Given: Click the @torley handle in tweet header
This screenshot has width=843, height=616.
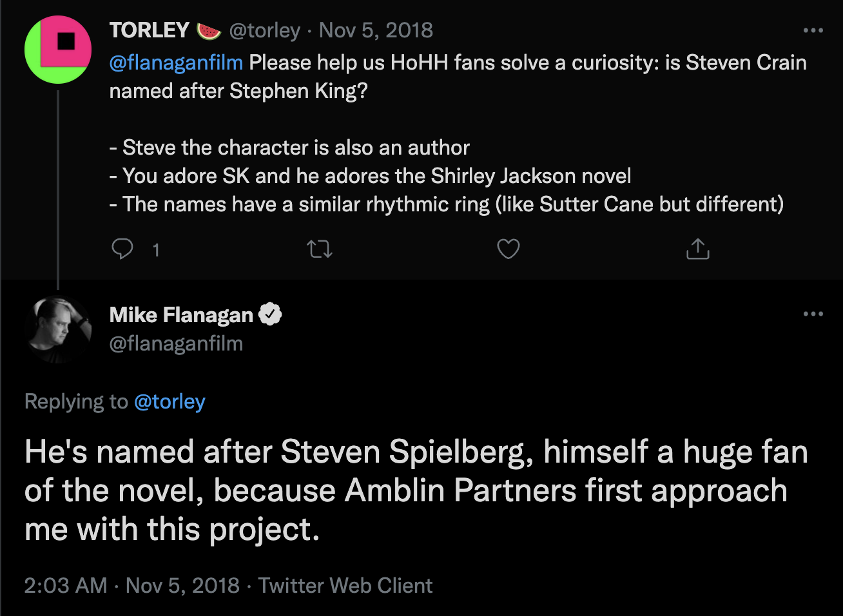Looking at the screenshot, I should 264,30.
